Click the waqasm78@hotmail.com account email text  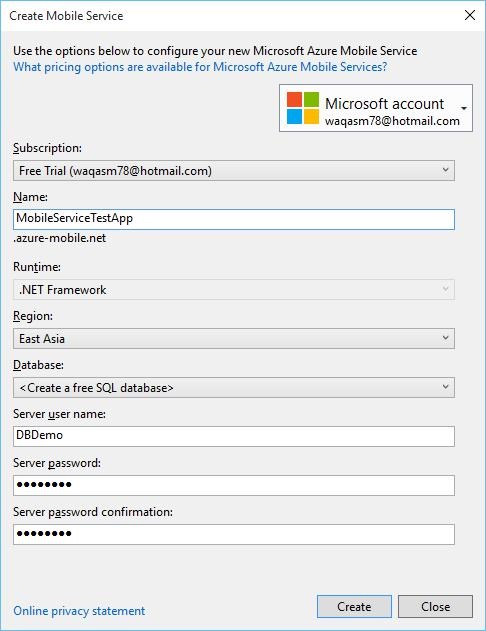[392, 121]
